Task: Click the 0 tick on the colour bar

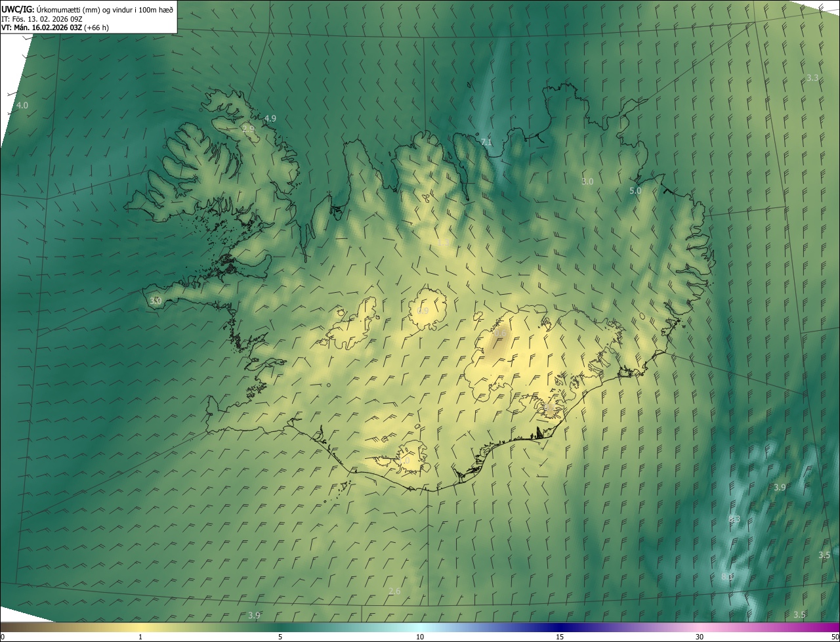Action: tap(3, 637)
